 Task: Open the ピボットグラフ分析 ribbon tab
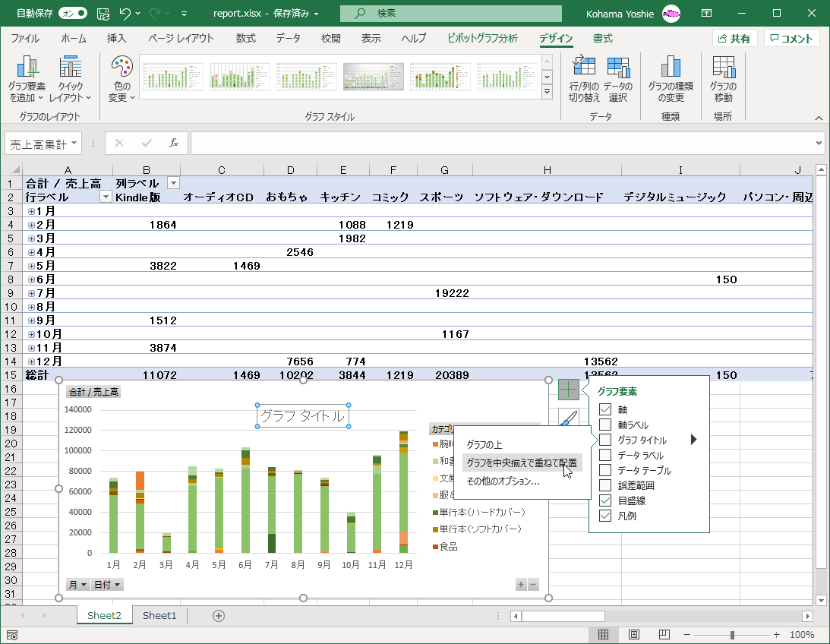coord(482,39)
